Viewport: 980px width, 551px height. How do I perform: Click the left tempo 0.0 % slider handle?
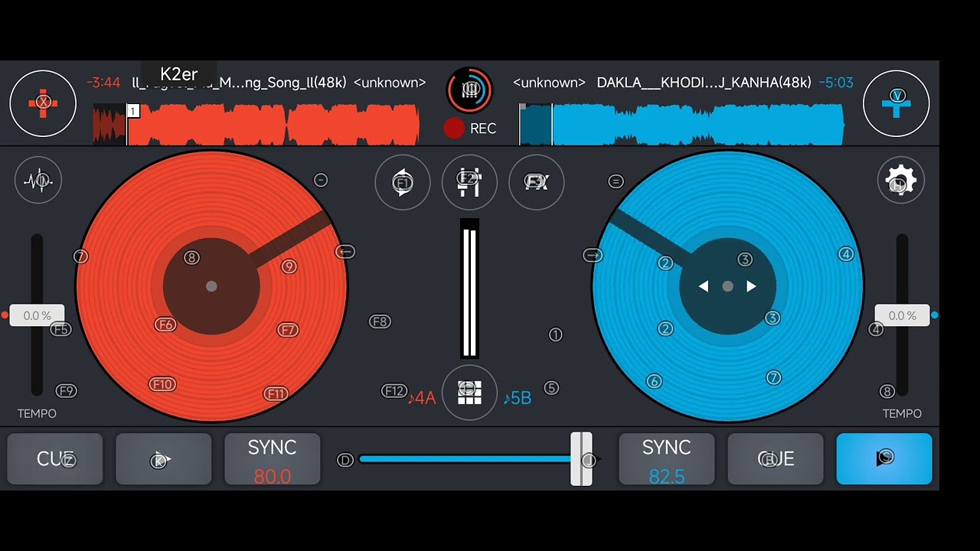pyautogui.click(x=37, y=315)
